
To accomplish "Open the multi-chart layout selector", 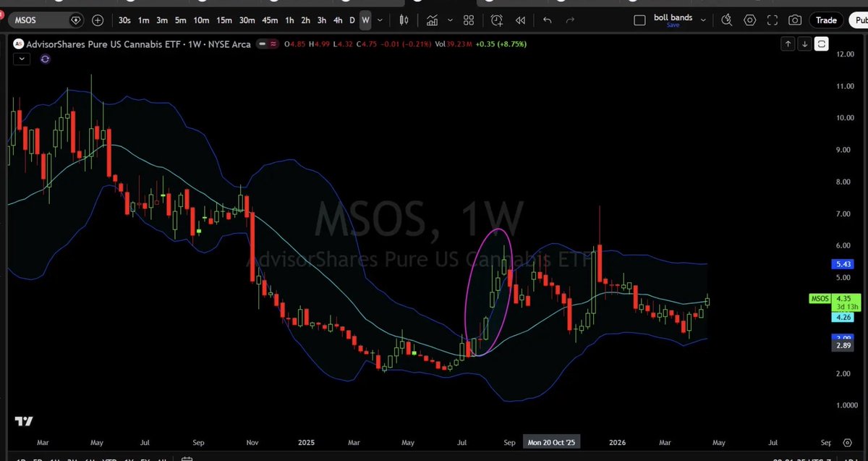I will pos(468,20).
